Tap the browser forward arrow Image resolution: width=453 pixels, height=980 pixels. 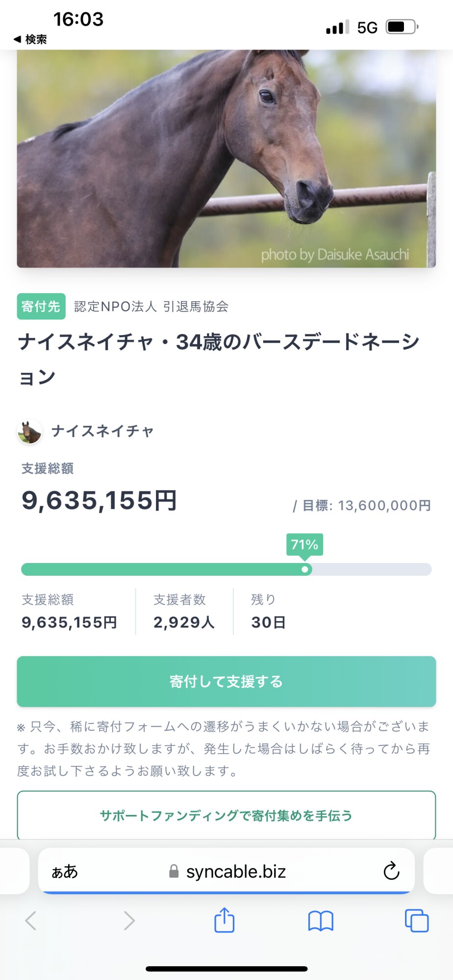(129, 921)
